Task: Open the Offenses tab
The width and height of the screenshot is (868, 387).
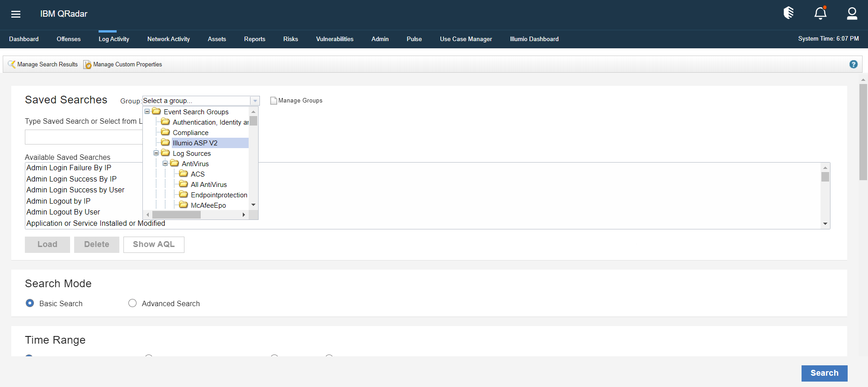Action: (69, 39)
